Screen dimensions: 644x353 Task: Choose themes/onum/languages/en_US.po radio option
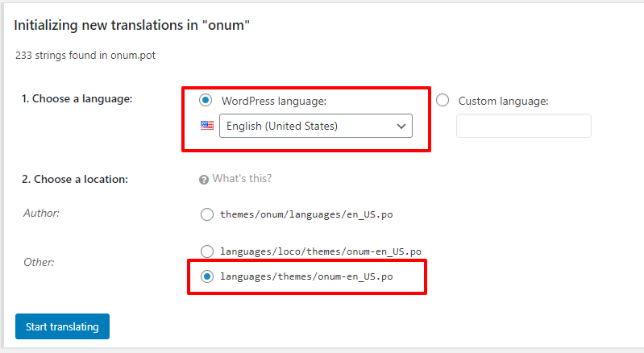tap(206, 214)
